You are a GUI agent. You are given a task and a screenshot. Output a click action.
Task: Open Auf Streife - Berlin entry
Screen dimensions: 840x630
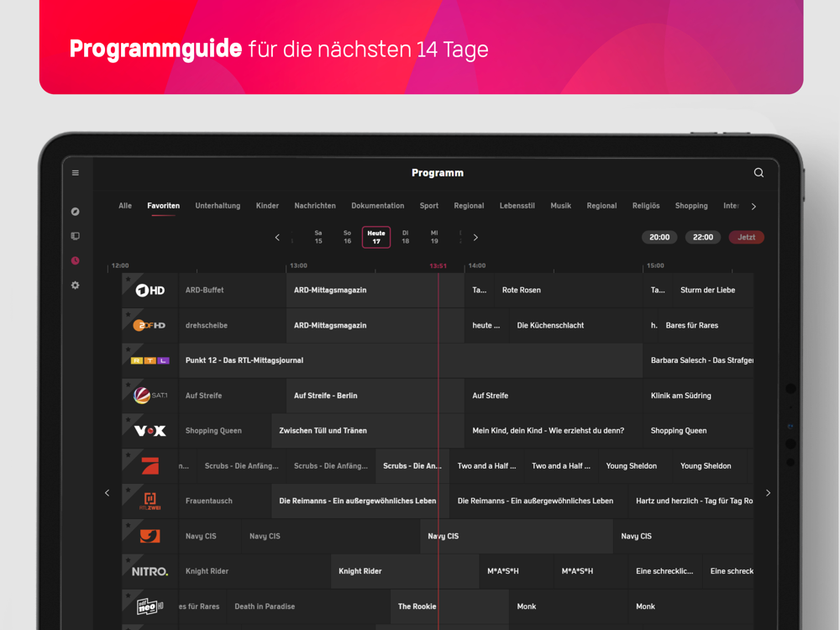point(375,396)
